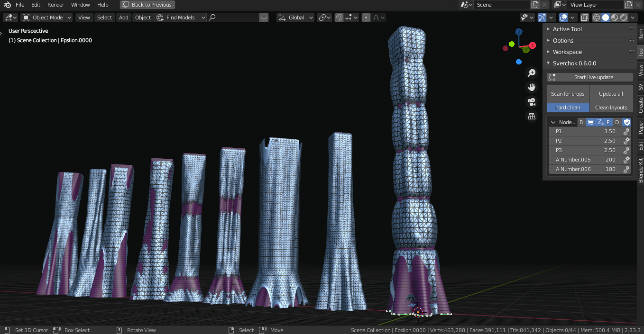
Task: Switch to solid shading
Action: coord(606,18)
